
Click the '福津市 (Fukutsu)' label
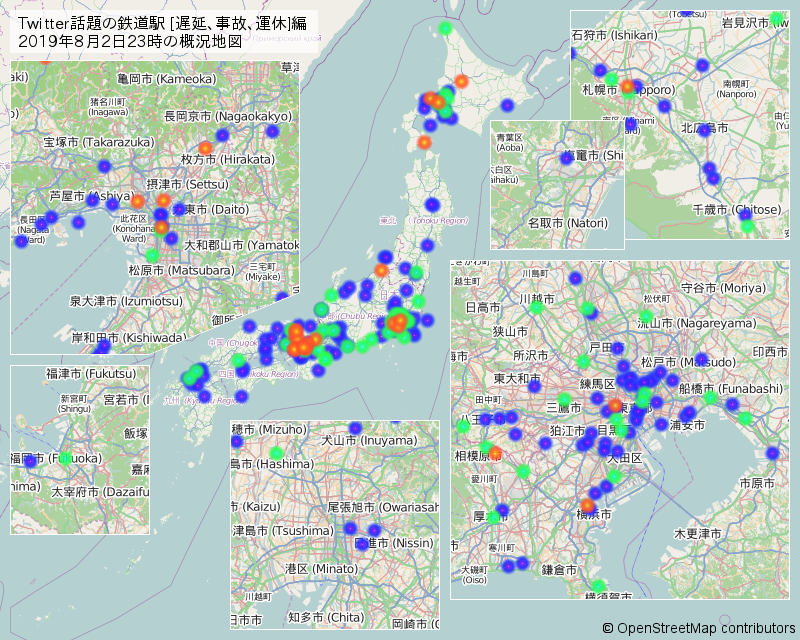pyautogui.click(x=91, y=374)
